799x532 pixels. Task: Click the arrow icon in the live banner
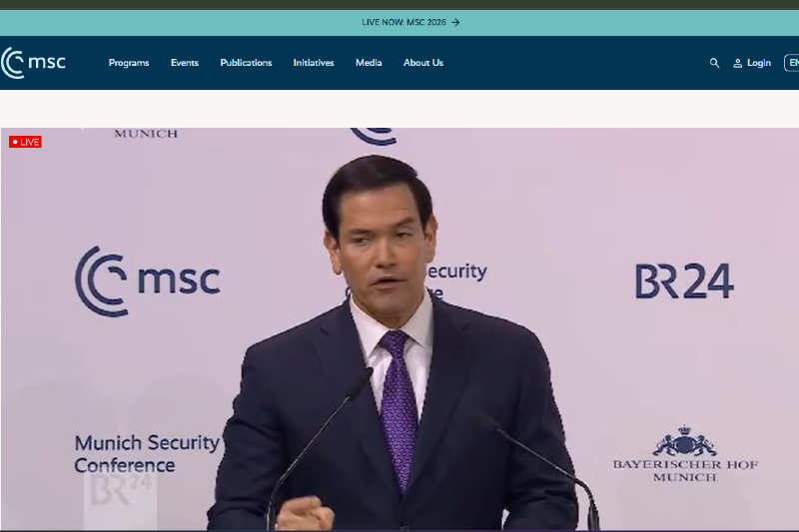455,22
